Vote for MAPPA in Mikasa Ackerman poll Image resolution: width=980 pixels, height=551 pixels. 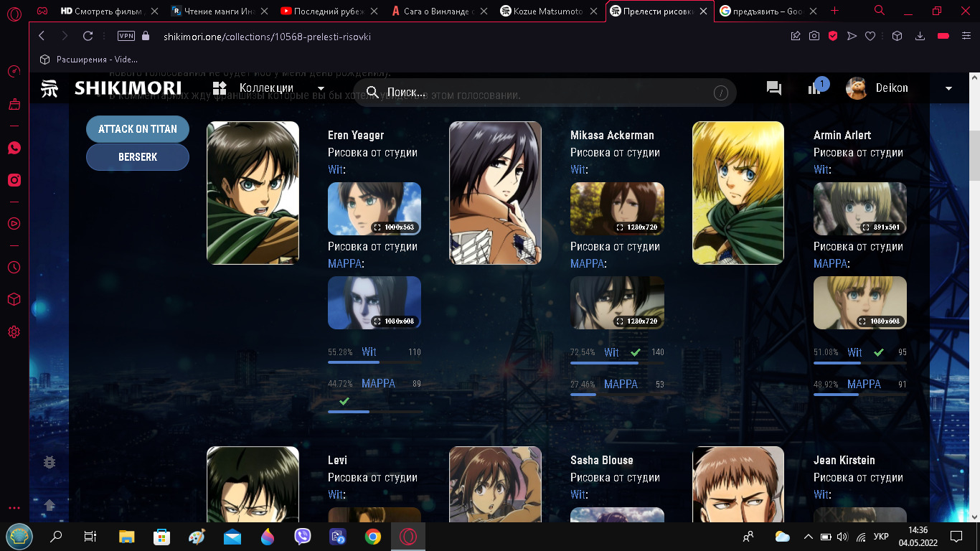pos(621,385)
